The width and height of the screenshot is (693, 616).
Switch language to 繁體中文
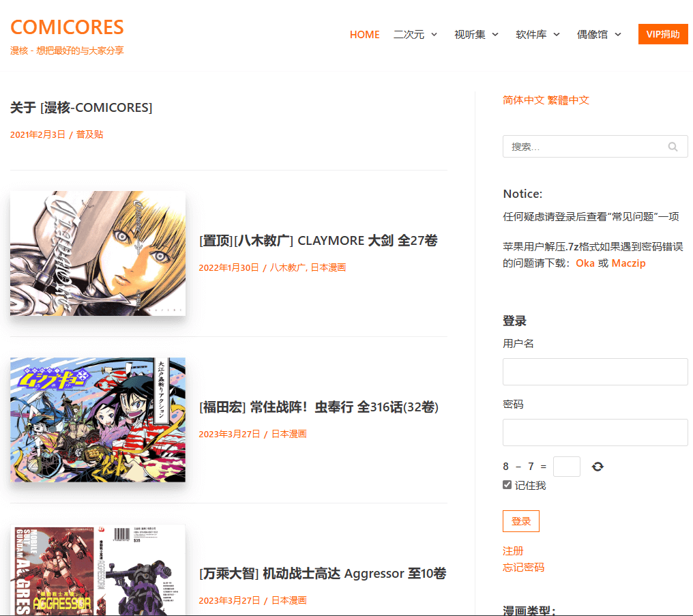[568, 100]
